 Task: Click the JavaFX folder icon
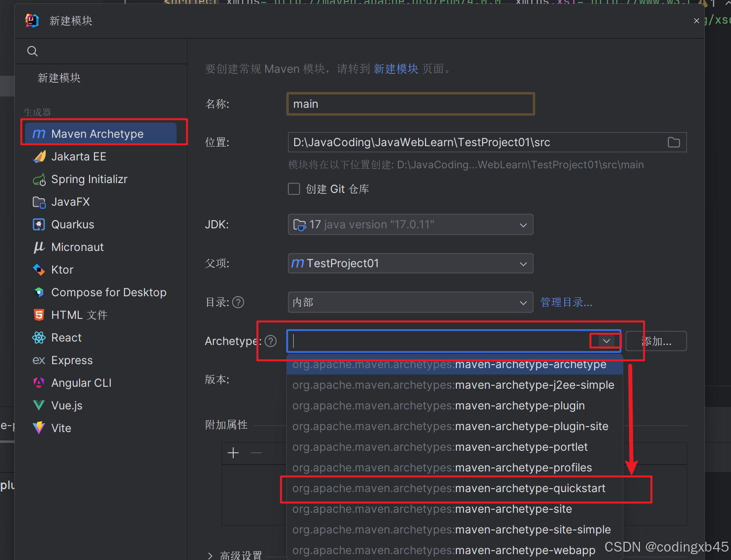(39, 202)
